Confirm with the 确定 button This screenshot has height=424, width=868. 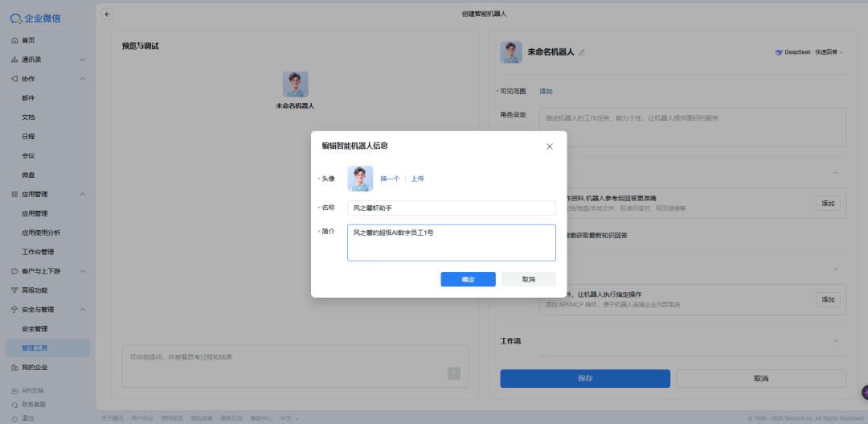pos(468,279)
